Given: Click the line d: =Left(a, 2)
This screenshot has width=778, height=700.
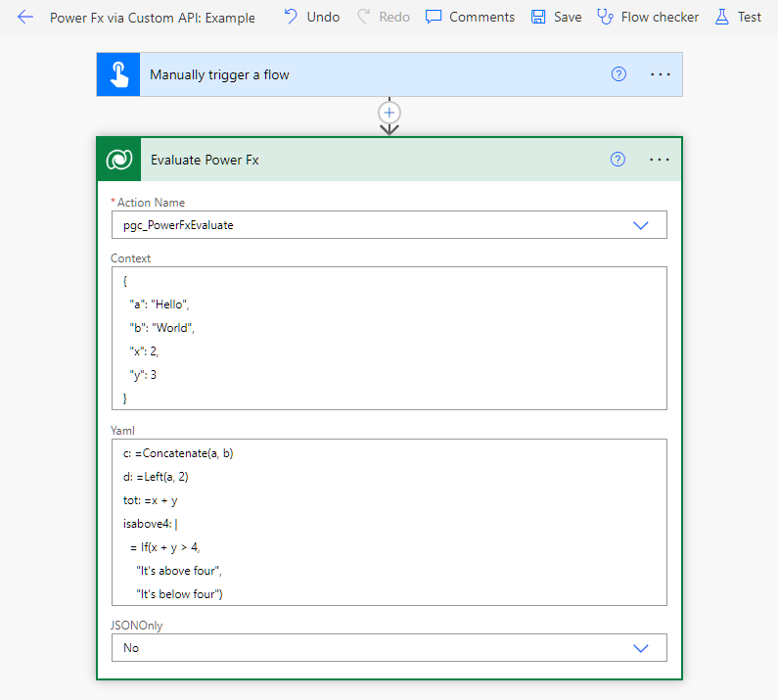Looking at the screenshot, I should (156, 477).
